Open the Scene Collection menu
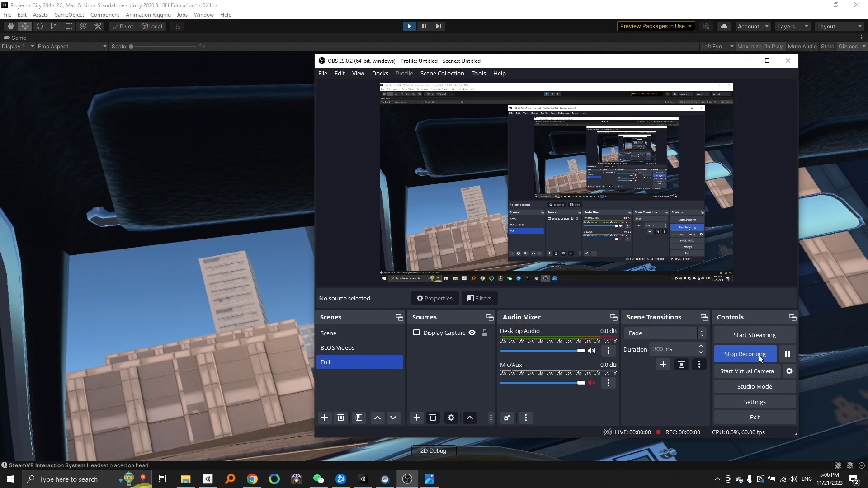This screenshot has height=488, width=868. click(442, 73)
